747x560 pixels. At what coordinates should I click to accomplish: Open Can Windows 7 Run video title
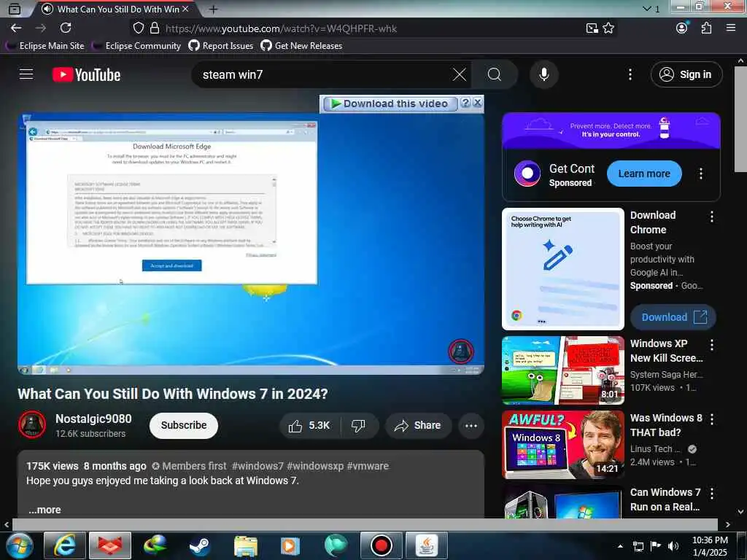pyautogui.click(x=665, y=499)
